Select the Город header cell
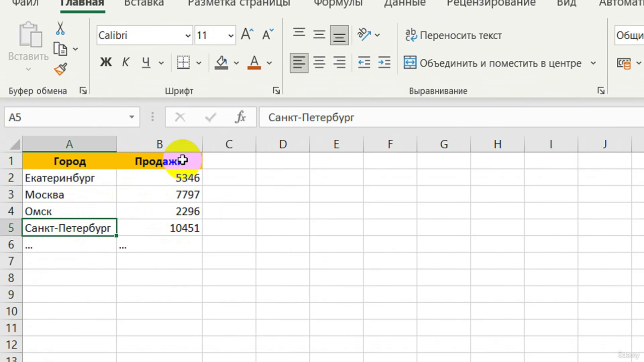644x362 pixels. pos(69,161)
